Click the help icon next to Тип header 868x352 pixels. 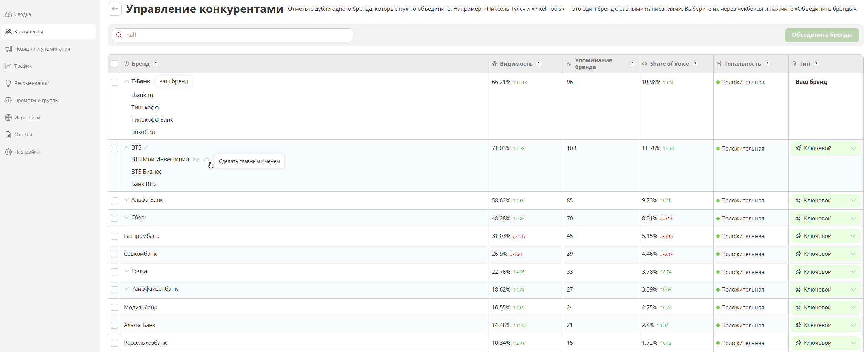click(x=816, y=64)
